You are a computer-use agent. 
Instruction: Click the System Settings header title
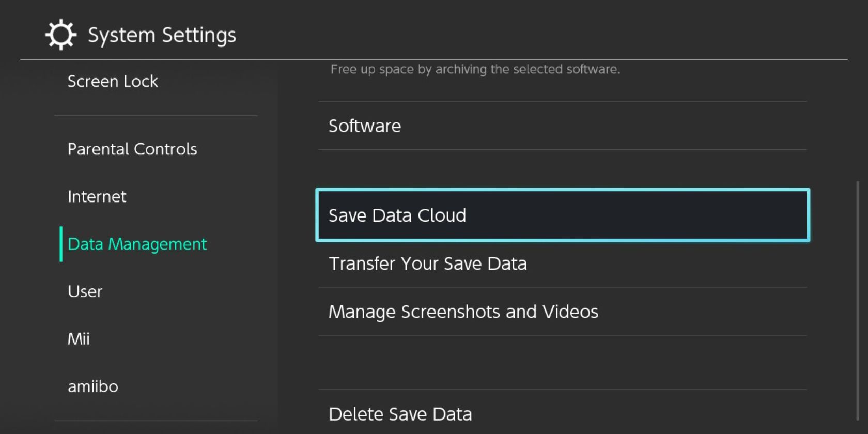(162, 35)
